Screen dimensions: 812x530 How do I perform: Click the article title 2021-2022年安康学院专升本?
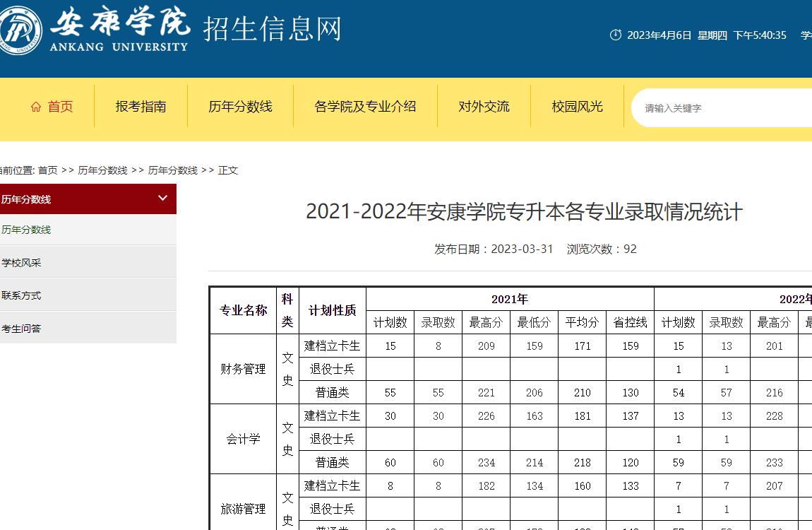(x=524, y=212)
